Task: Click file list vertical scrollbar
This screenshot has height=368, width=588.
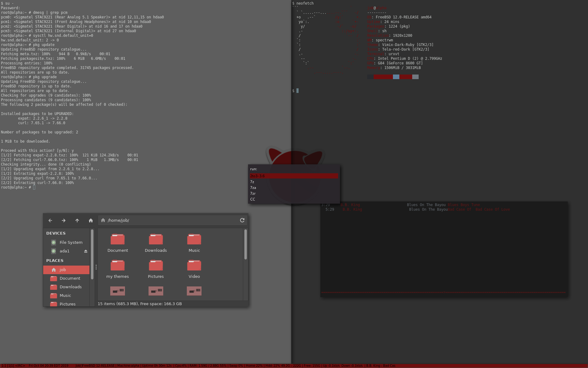Action: 245,244
